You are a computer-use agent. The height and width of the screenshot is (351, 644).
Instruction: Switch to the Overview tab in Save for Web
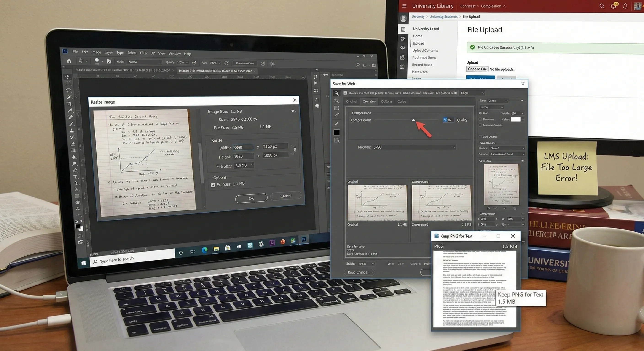pyautogui.click(x=369, y=101)
